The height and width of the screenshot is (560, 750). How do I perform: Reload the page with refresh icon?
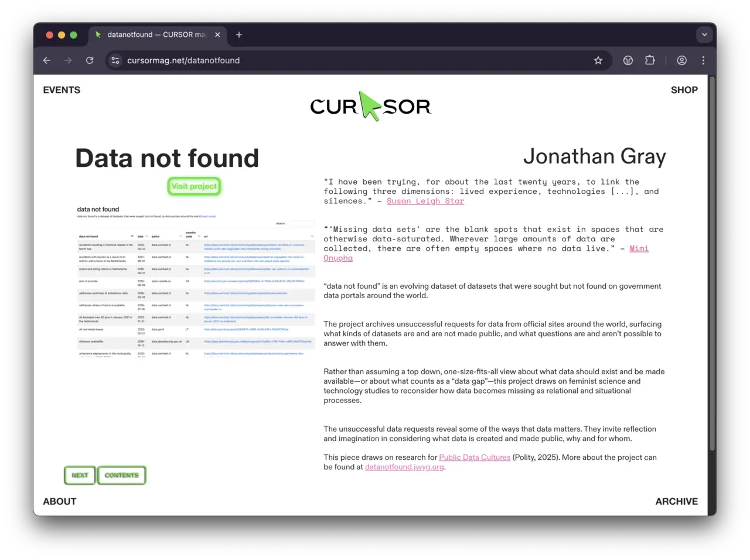(90, 60)
